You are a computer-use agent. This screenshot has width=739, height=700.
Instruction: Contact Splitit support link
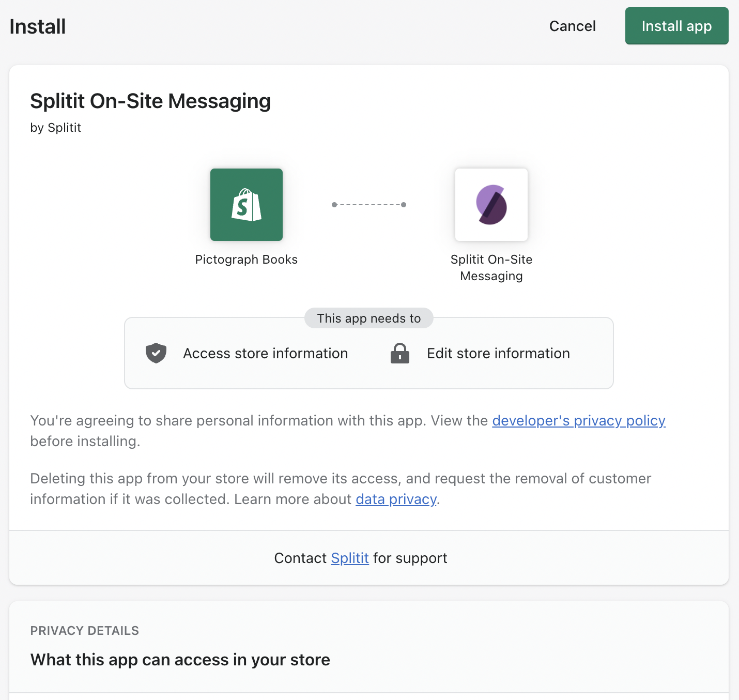(350, 558)
